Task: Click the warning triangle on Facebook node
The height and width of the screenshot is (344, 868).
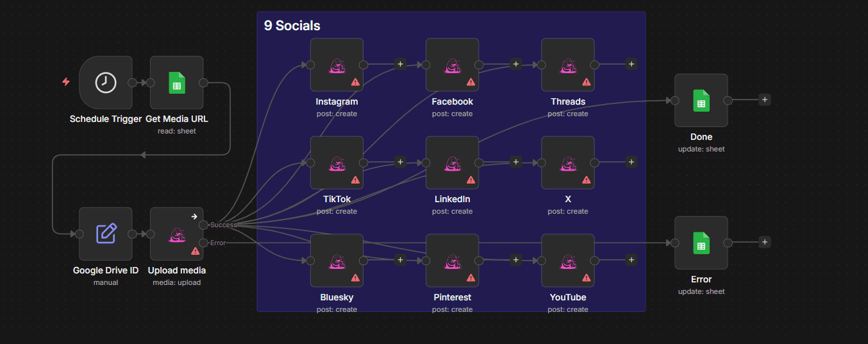Action: coord(471,83)
